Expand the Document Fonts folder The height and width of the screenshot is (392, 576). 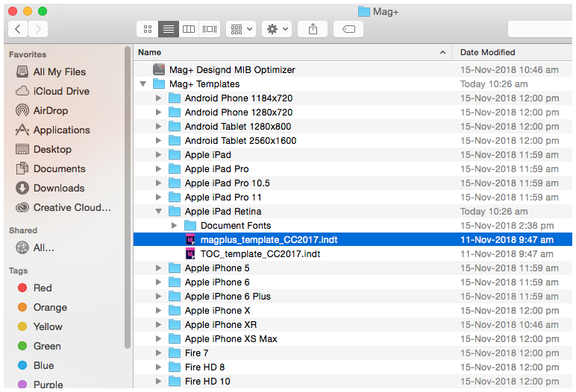(x=174, y=225)
